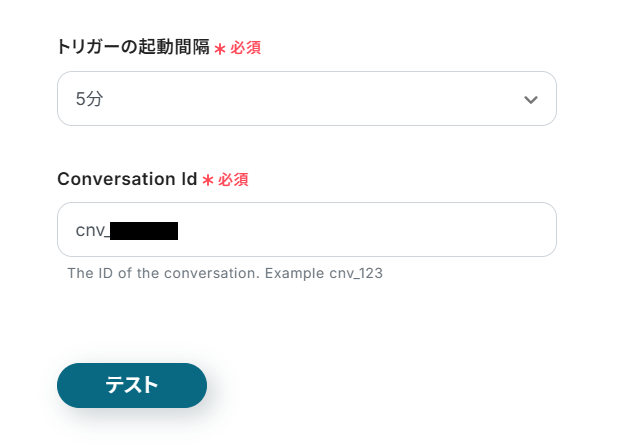Click the 必須 marker next to Conversation Id
Image resolution: width=620 pixels, height=445 pixels.
click(x=233, y=180)
